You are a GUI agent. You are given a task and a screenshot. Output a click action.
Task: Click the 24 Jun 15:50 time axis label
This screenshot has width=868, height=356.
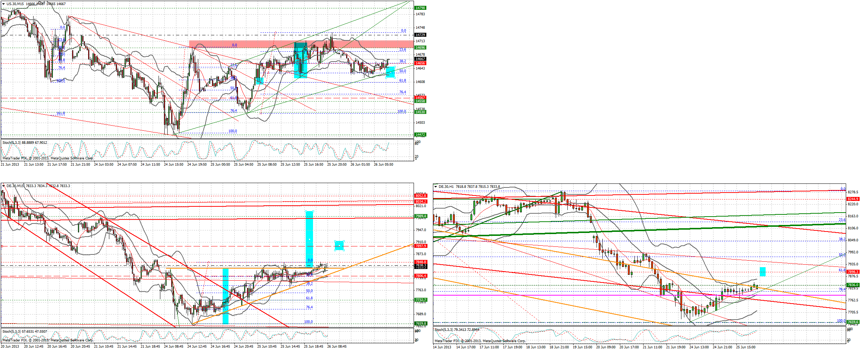pyautogui.click(x=173, y=165)
